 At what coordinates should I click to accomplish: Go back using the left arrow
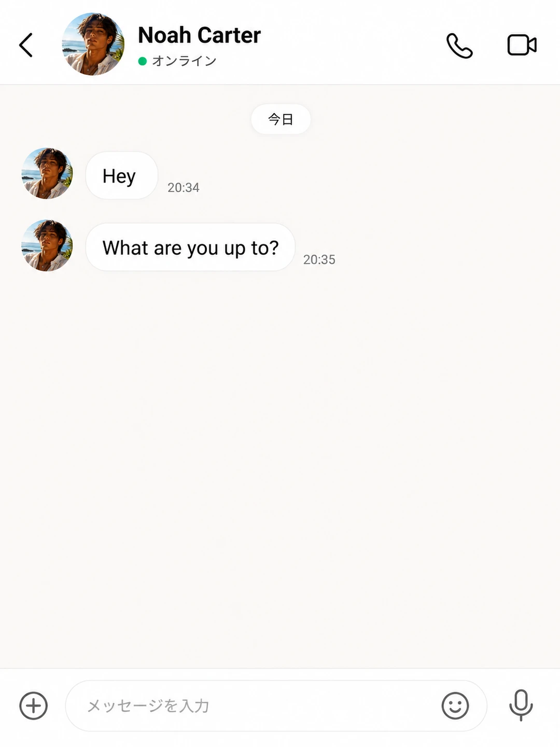point(26,45)
